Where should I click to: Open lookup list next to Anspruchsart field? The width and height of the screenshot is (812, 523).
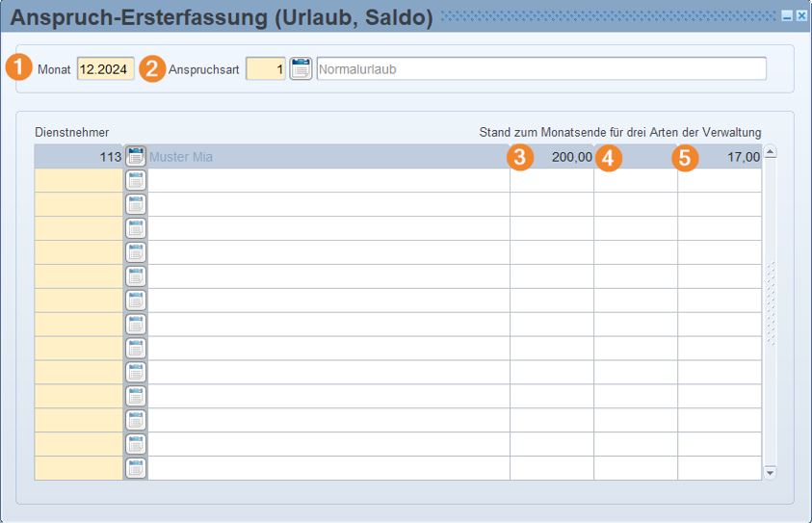tap(301, 69)
